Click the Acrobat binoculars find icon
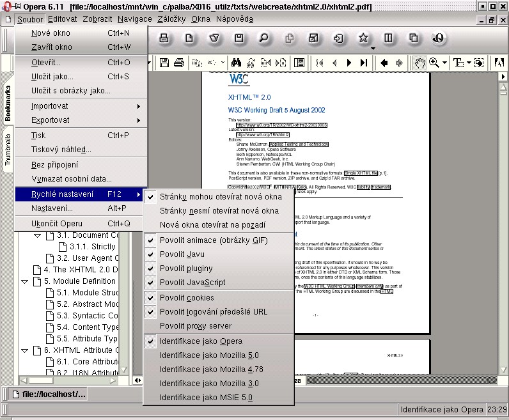 point(236,62)
